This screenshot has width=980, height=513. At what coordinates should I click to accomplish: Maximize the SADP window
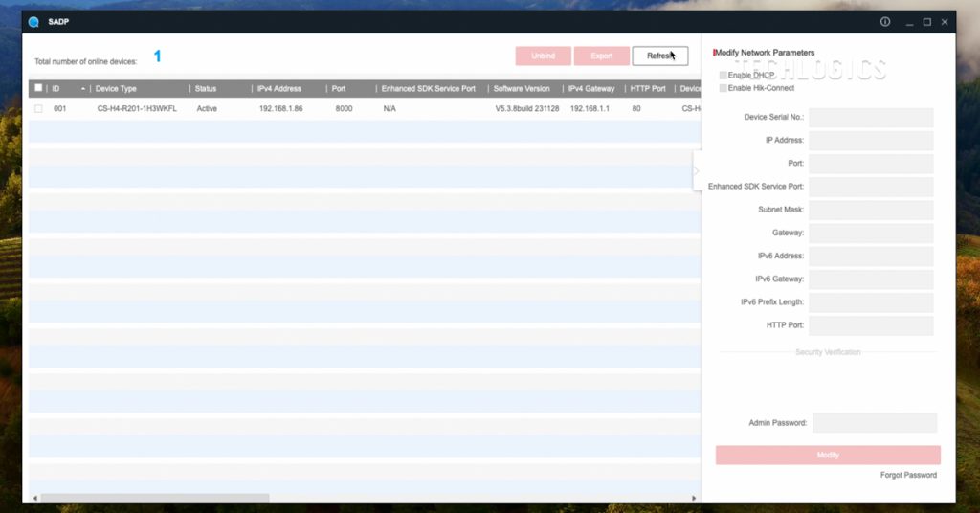pyautogui.click(x=926, y=22)
